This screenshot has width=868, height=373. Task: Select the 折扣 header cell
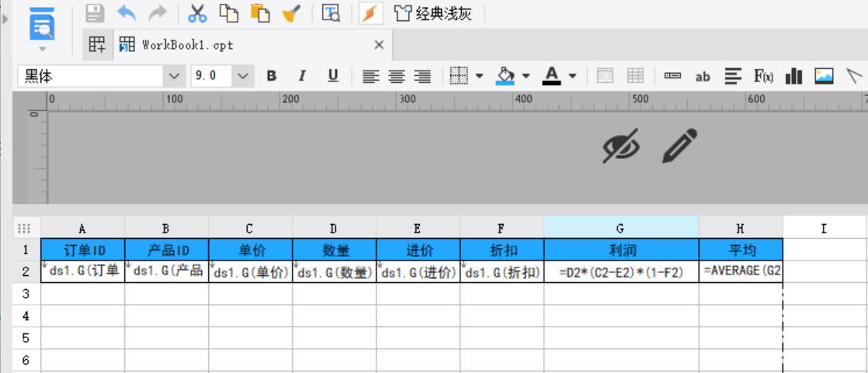502,250
